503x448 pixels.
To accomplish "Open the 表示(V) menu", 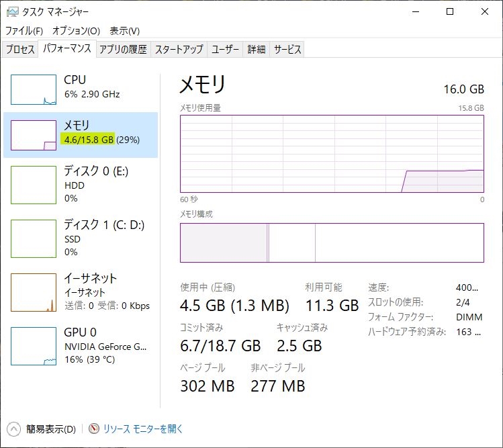I will pos(124,31).
